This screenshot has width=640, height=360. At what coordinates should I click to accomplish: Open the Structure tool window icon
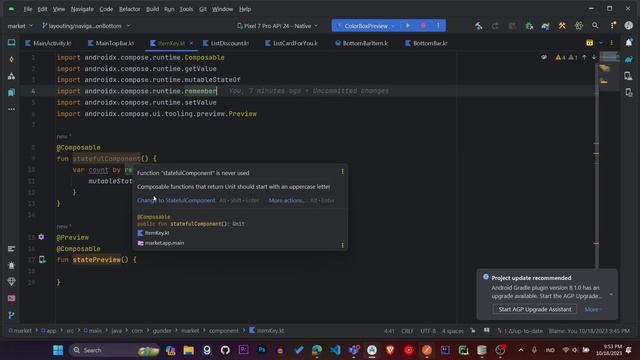pyautogui.click(x=11, y=249)
